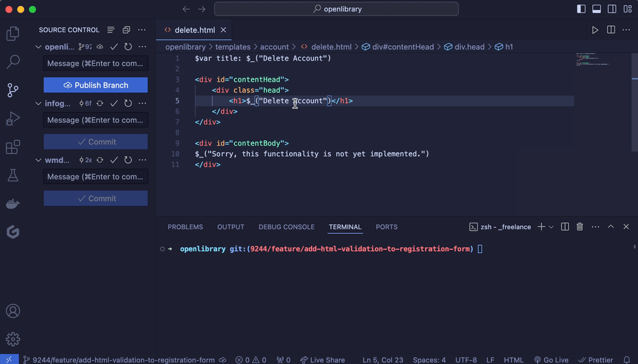
Task: Run the file with play icon in editor toolbar
Action: pos(595,30)
